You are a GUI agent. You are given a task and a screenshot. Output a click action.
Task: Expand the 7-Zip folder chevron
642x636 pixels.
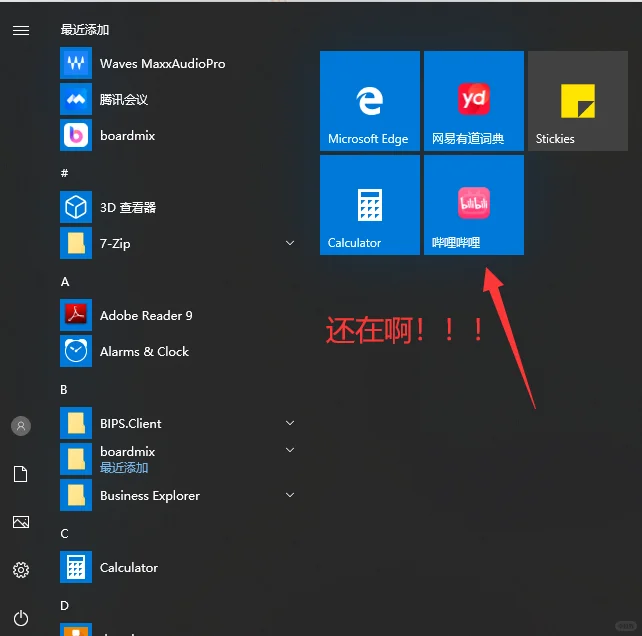click(x=290, y=243)
